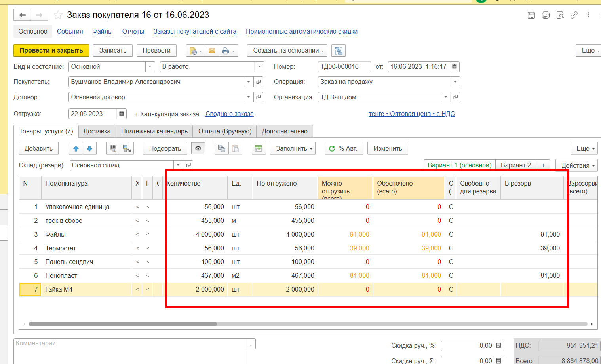Expand the Заполнить dropdown menu
The image size is (601, 364).
(x=293, y=148)
